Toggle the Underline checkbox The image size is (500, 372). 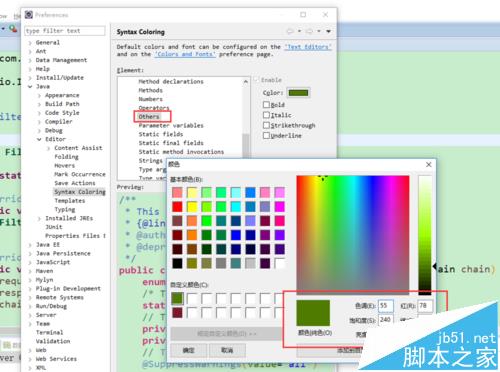pyautogui.click(x=266, y=136)
